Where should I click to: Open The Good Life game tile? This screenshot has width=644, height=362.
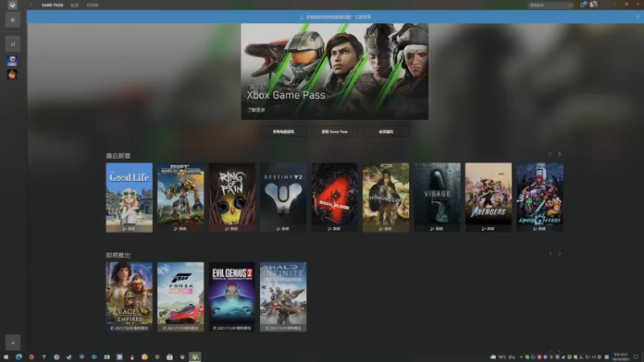129,197
